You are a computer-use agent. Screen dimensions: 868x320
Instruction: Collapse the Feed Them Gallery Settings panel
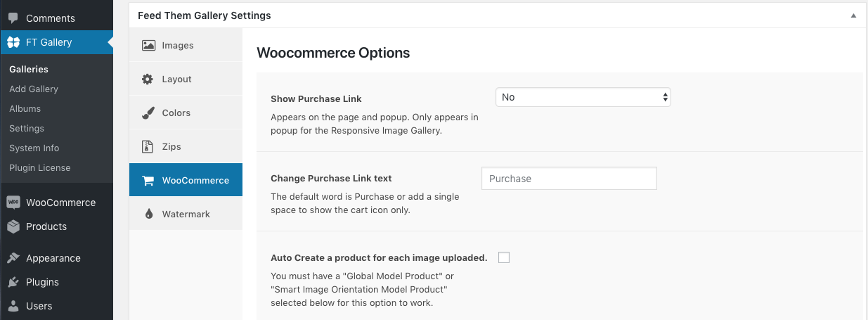click(853, 15)
